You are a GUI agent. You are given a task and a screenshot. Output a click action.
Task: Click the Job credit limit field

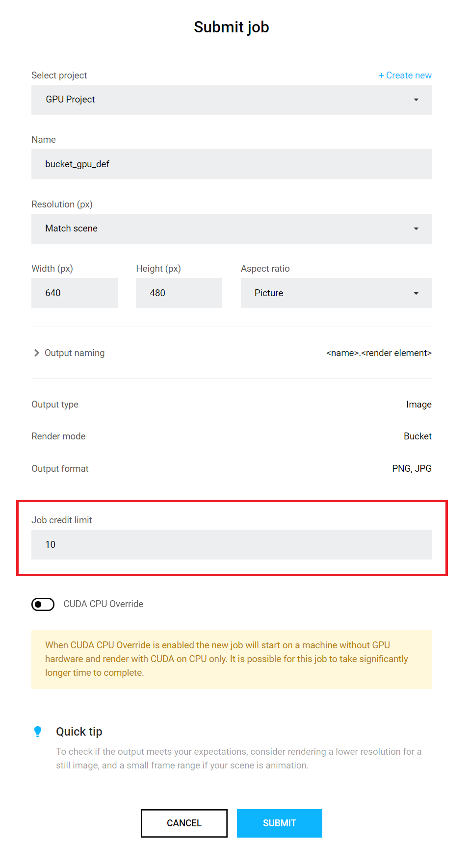232,545
